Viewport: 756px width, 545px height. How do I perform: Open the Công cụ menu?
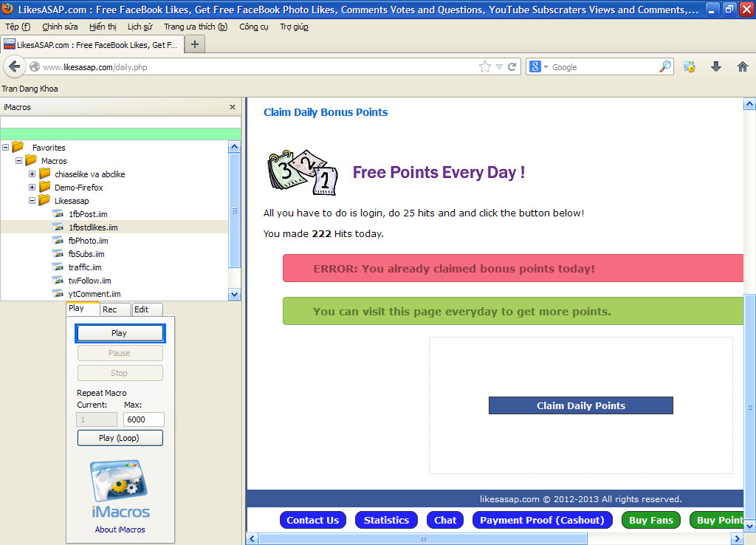(x=254, y=27)
